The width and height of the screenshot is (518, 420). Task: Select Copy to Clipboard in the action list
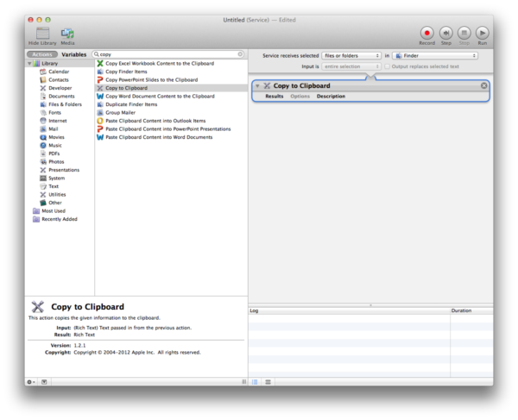(172, 88)
